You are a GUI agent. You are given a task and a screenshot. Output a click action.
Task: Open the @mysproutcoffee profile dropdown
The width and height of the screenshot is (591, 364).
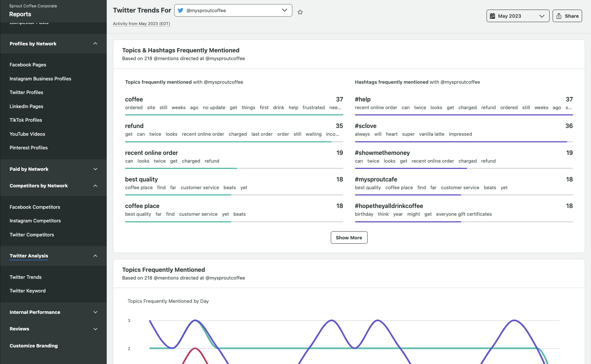coord(233,10)
